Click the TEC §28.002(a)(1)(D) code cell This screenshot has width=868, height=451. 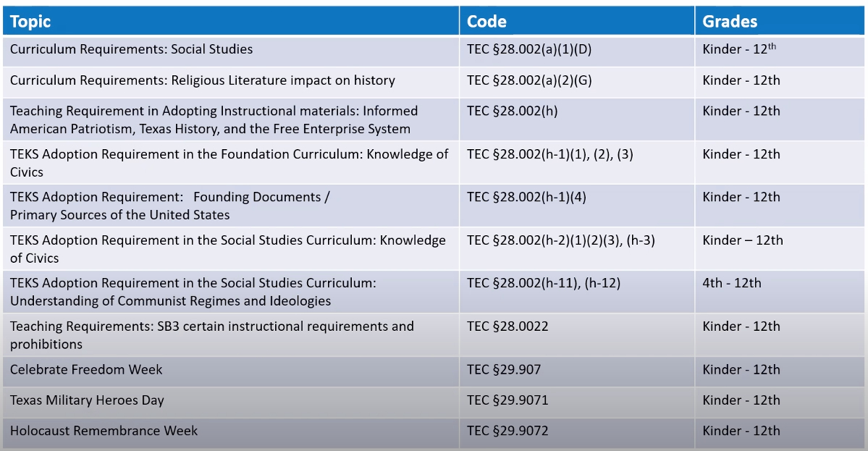click(531, 50)
